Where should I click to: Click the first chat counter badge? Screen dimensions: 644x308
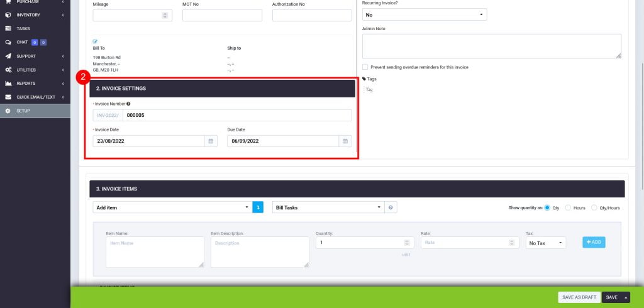35,42
